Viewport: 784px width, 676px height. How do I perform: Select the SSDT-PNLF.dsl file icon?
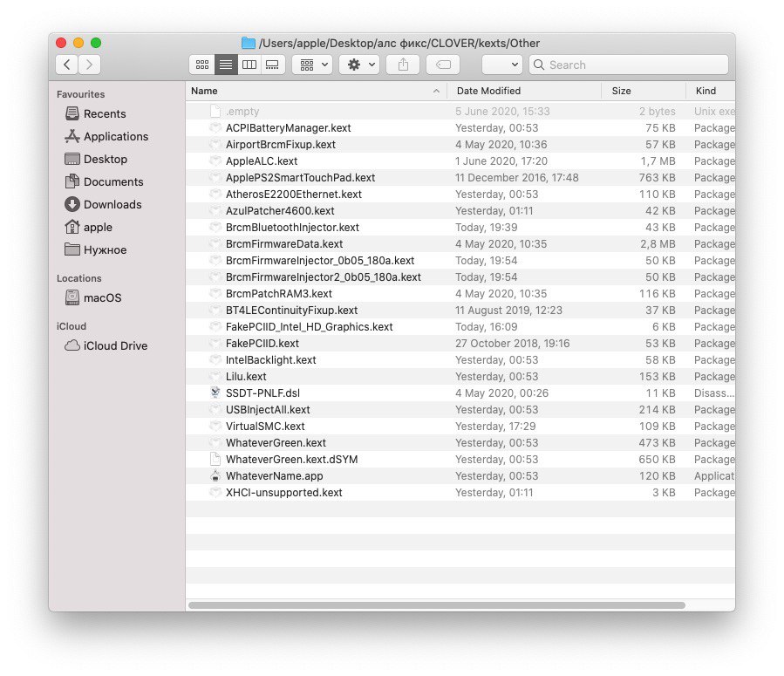tap(215, 393)
